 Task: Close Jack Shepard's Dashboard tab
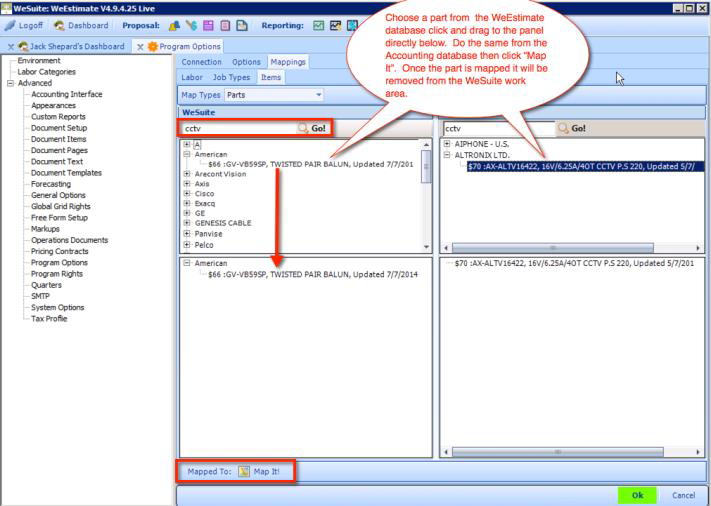point(10,47)
